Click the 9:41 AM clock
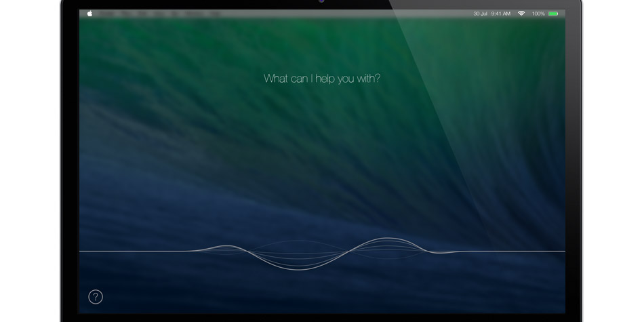Viewport: 644px width, 322px height. click(x=501, y=14)
